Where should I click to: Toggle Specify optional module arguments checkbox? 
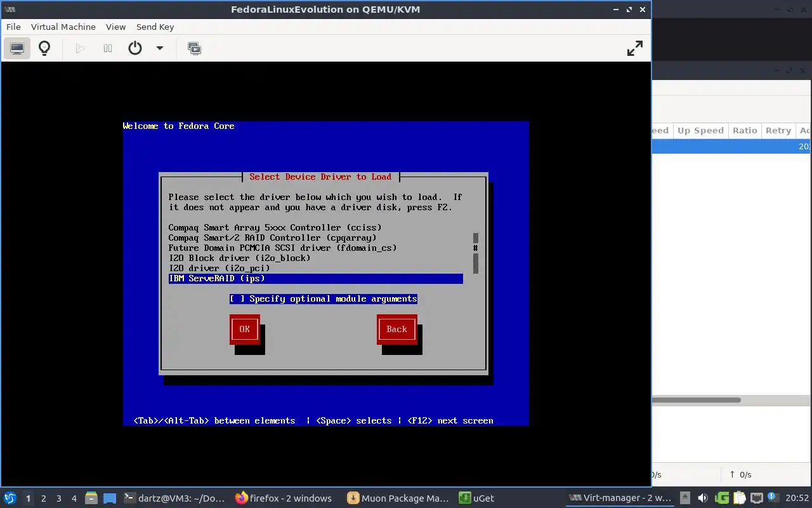click(x=324, y=298)
